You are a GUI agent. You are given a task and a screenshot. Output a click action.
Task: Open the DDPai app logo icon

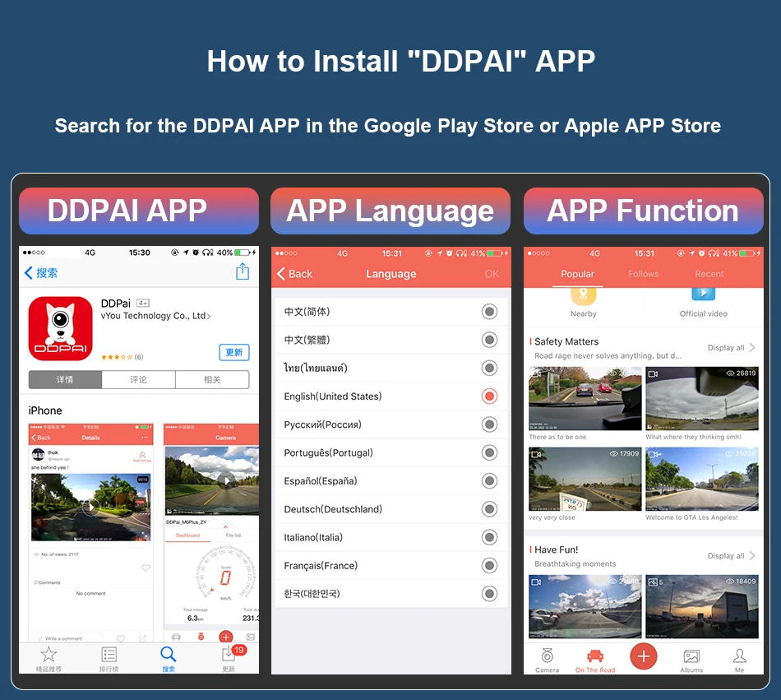[x=60, y=328]
